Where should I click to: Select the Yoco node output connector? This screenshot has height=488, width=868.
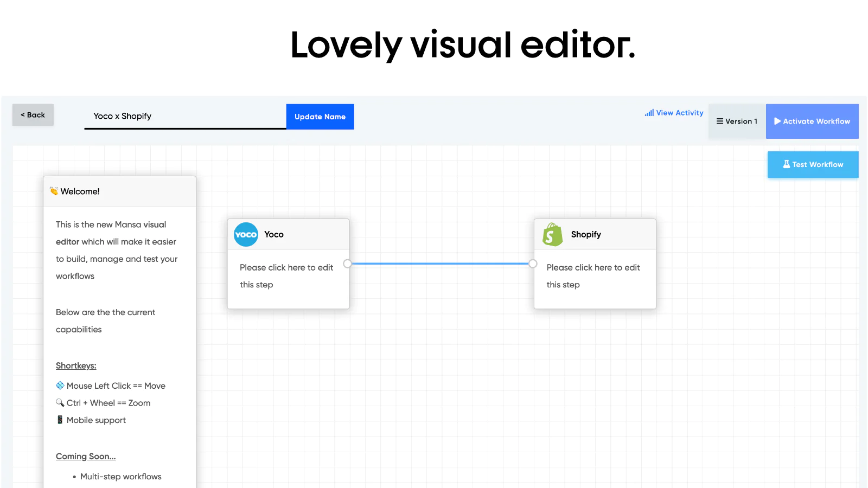coord(348,264)
